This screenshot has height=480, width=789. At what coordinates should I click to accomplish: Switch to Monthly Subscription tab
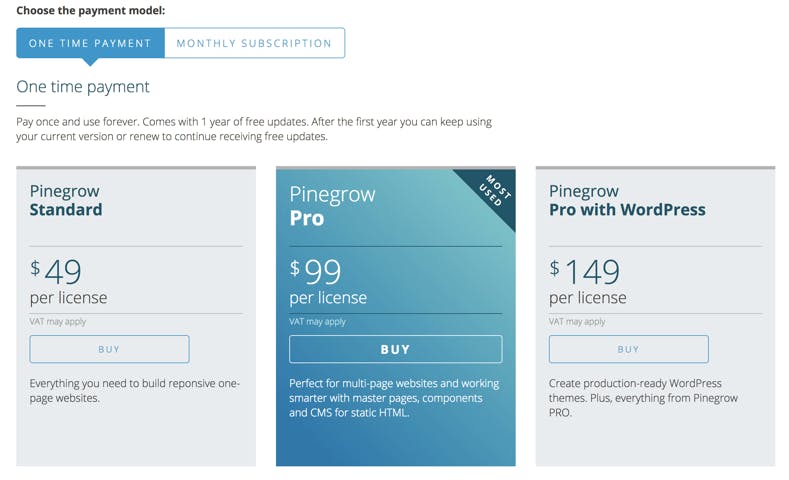pos(254,43)
